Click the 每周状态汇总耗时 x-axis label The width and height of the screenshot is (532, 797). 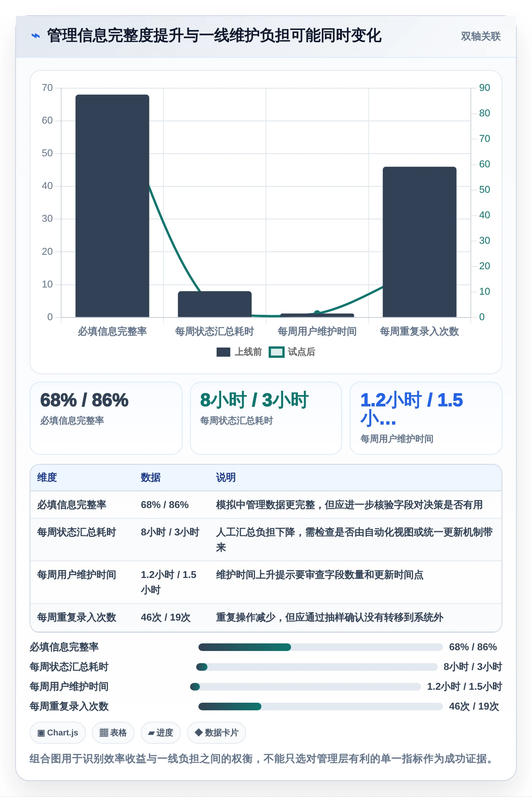(x=215, y=332)
